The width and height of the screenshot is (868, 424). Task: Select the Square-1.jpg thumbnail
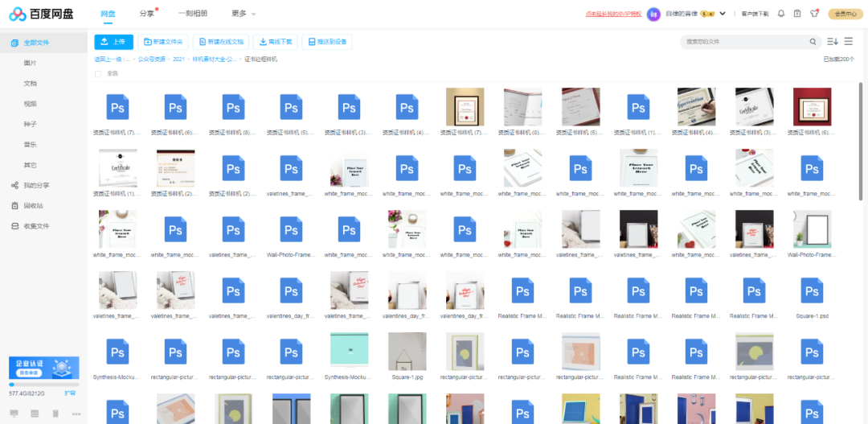[x=407, y=352]
